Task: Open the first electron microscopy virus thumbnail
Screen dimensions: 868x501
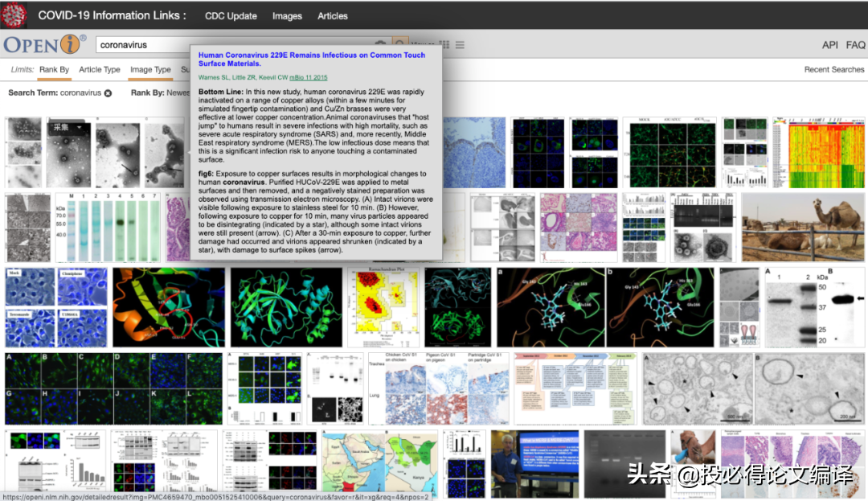Action: (x=24, y=152)
